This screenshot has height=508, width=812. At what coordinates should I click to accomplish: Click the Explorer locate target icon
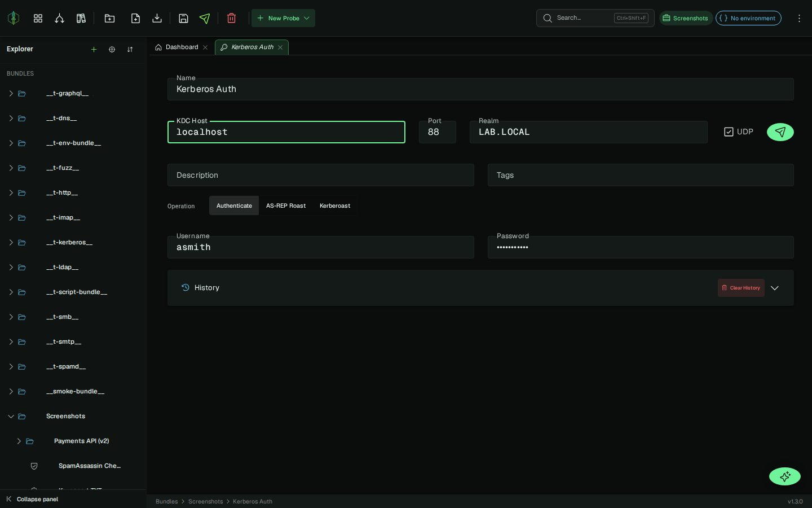tap(112, 49)
